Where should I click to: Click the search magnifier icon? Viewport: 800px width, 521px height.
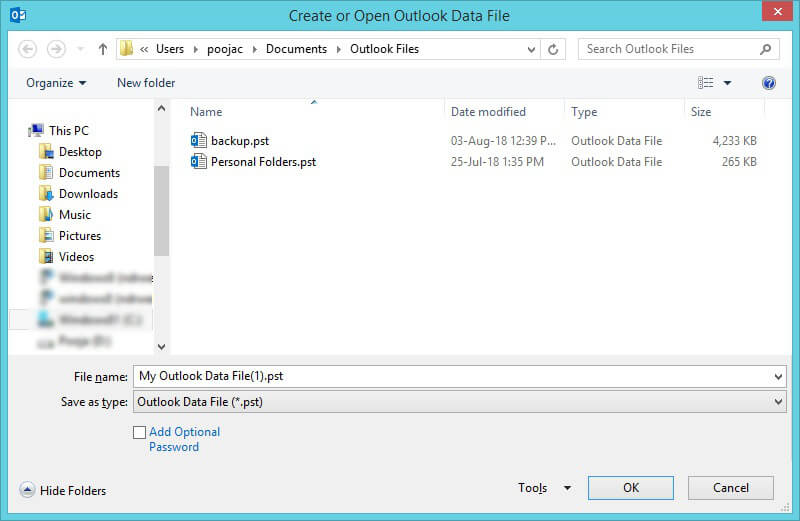tap(765, 49)
